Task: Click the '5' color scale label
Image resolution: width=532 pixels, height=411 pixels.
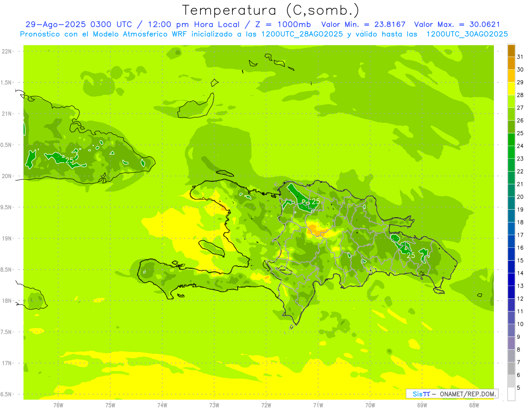Action: coord(519,388)
